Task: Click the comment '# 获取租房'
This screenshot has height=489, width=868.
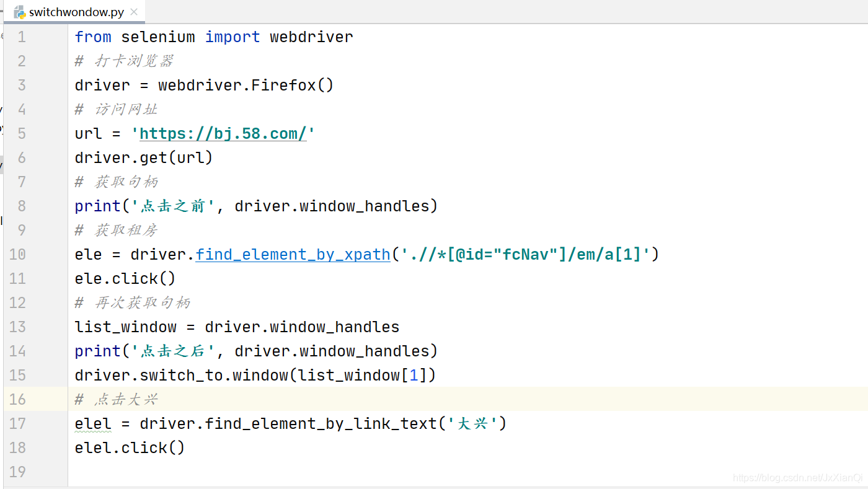Action: 116,230
